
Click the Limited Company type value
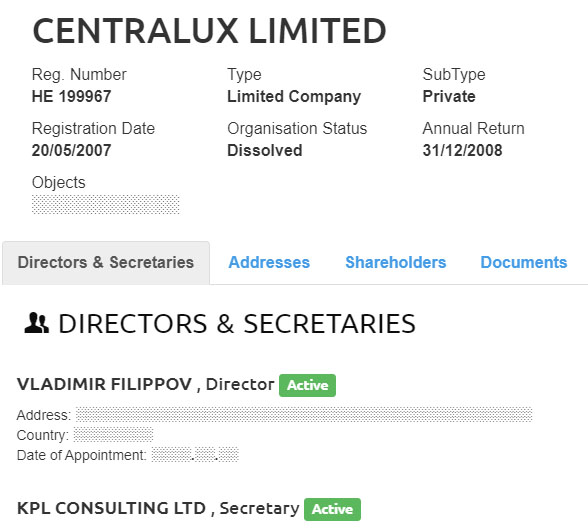294,97
